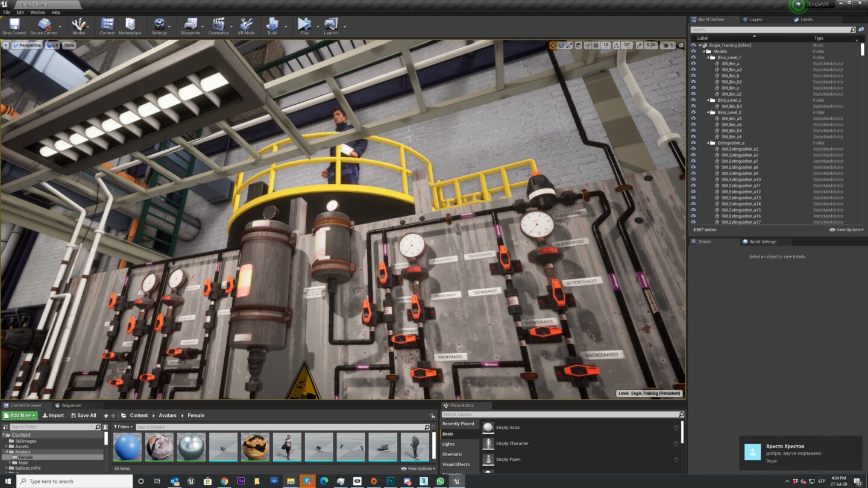Open Photoshop from the taskbar

[391, 481]
